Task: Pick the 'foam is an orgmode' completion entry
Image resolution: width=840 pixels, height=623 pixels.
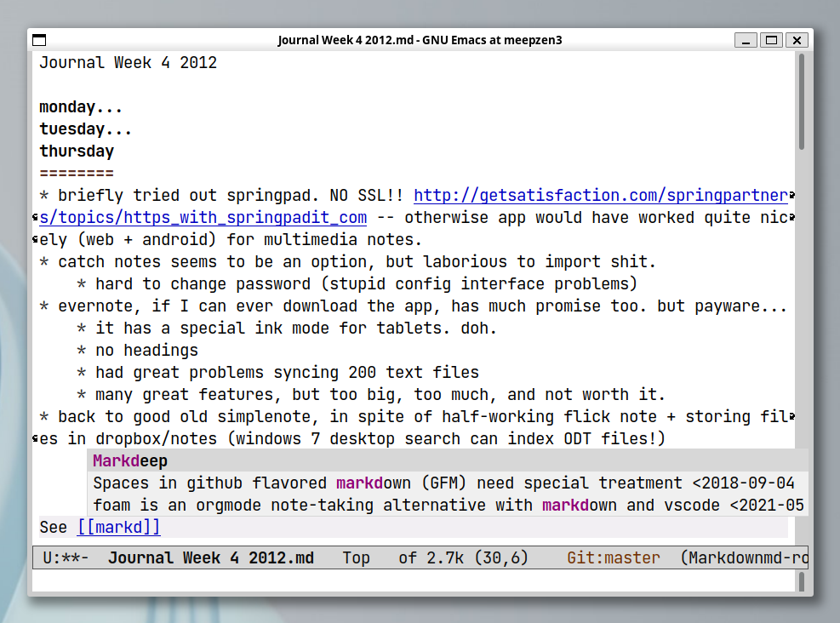Action: click(443, 506)
